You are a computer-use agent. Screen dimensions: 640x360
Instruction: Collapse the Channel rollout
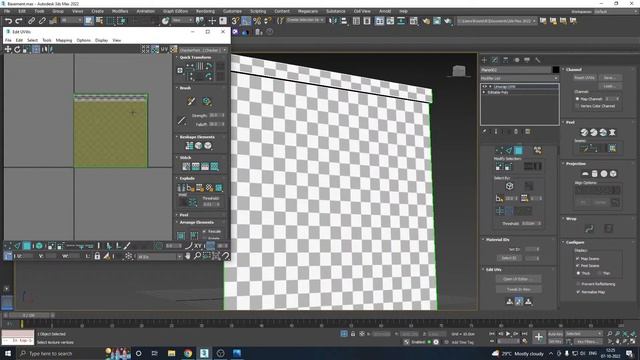click(563, 70)
